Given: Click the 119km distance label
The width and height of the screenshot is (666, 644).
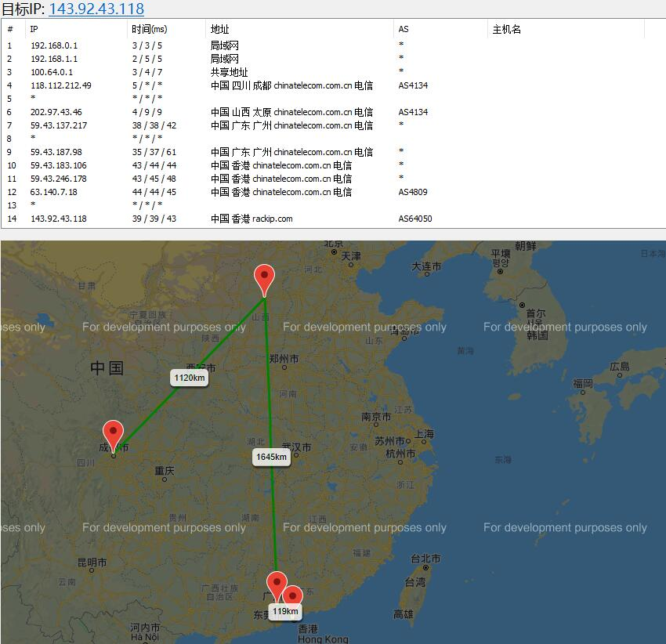Looking at the screenshot, I should point(285,611).
